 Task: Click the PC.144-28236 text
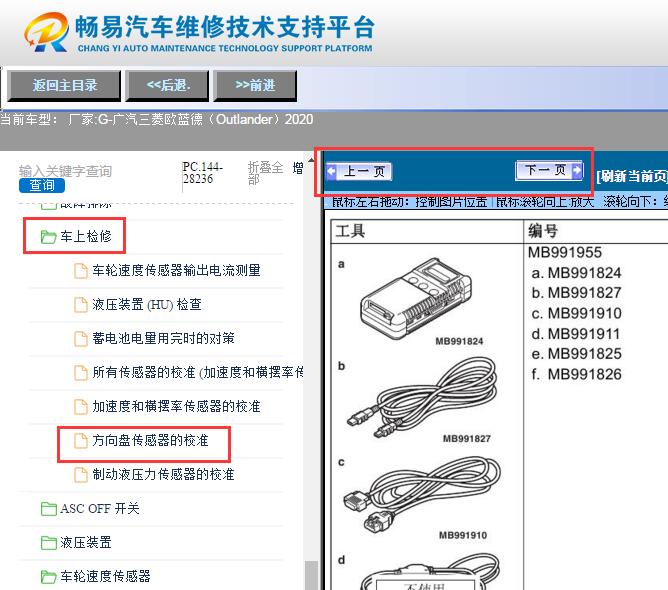[x=203, y=173]
